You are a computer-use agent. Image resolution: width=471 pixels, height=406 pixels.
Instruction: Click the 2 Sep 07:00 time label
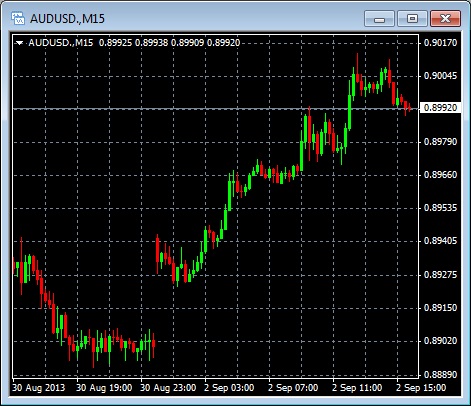tap(293, 388)
